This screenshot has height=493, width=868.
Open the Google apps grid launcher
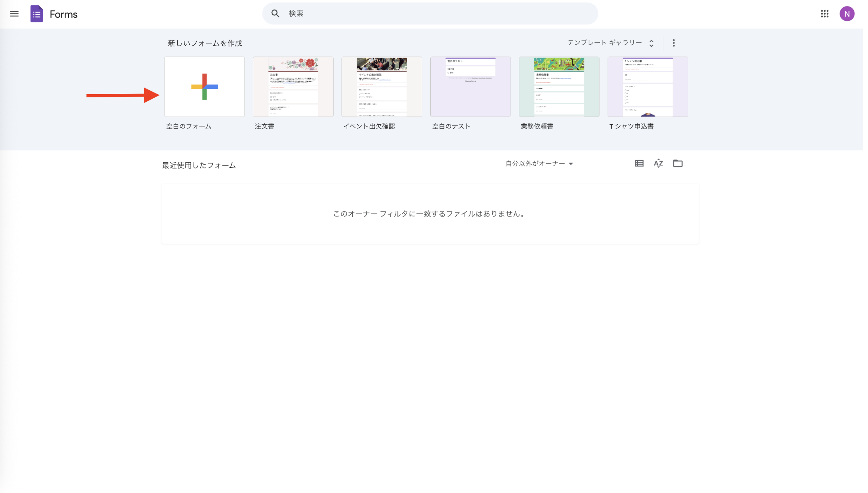pos(825,14)
